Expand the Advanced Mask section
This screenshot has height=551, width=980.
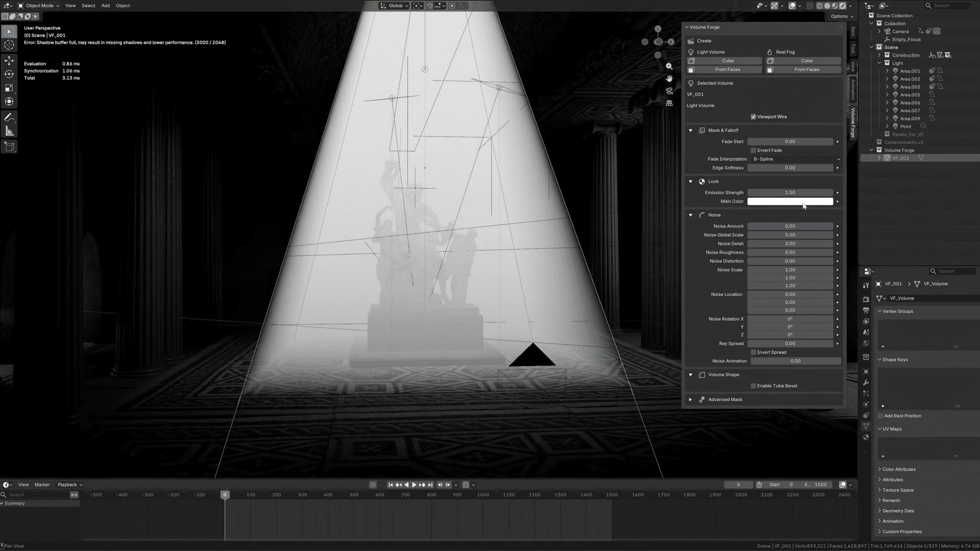pos(725,399)
